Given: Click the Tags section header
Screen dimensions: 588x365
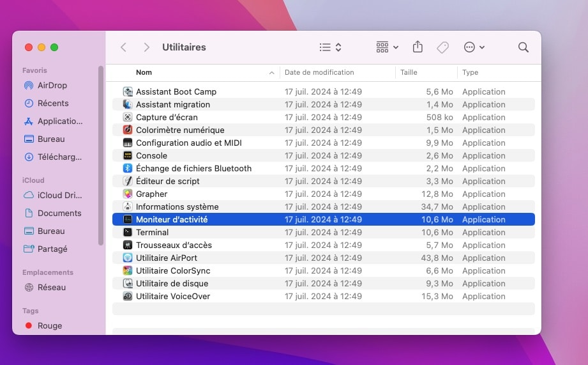Looking at the screenshot, I should (31, 311).
